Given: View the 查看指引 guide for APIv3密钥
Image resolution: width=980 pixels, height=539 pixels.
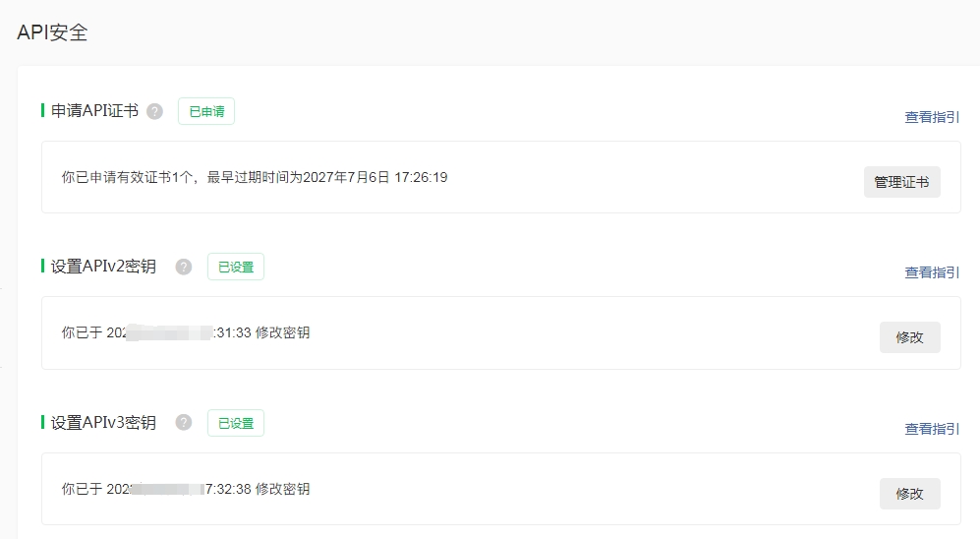Looking at the screenshot, I should (x=932, y=429).
